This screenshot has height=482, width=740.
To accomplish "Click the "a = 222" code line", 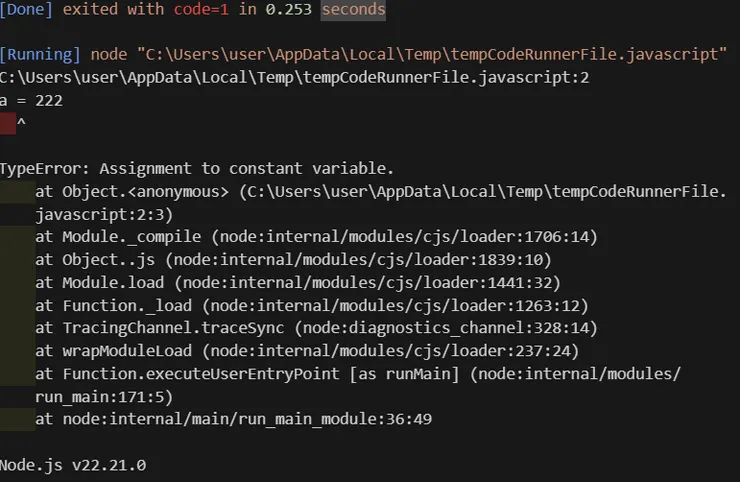I will click(x=32, y=100).
